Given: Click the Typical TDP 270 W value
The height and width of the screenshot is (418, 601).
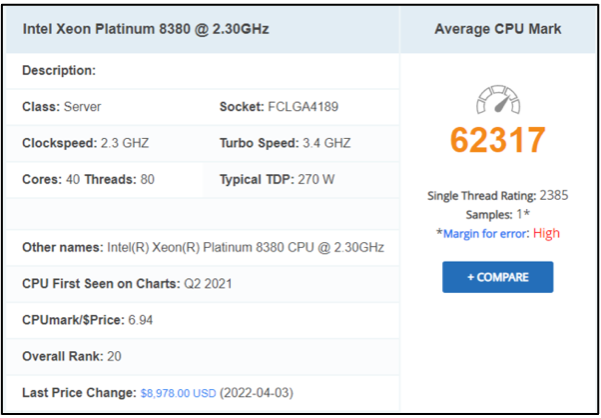Looking at the screenshot, I should pyautogui.click(x=316, y=179).
